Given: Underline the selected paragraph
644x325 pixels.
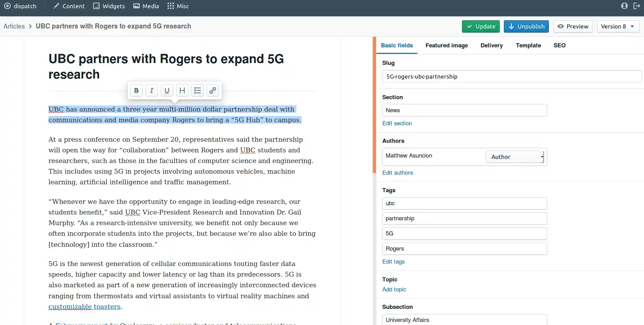Looking at the screenshot, I should click(x=167, y=91).
